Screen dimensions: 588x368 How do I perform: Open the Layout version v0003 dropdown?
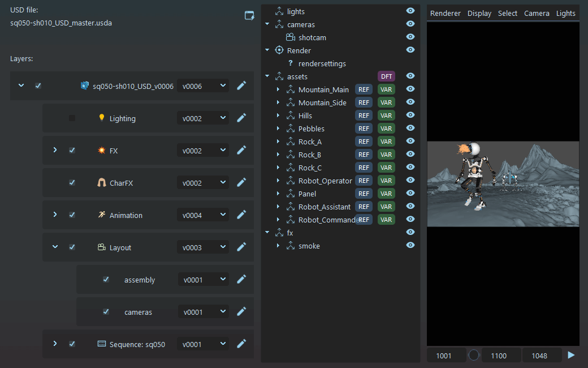coord(203,247)
